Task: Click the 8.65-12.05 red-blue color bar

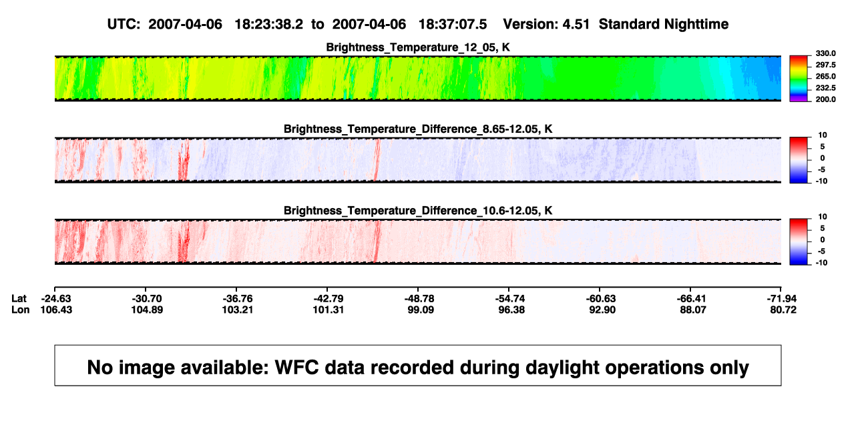Action: [x=798, y=159]
